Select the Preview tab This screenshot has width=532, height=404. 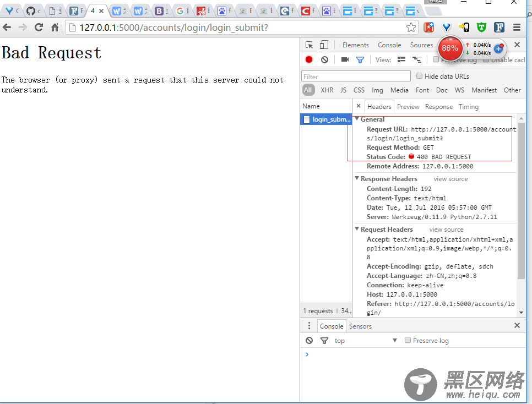click(408, 107)
